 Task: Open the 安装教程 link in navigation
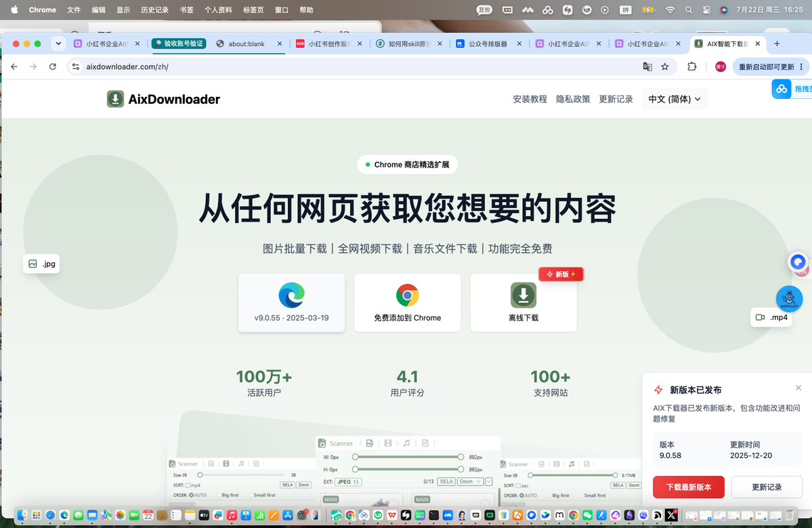(530, 99)
